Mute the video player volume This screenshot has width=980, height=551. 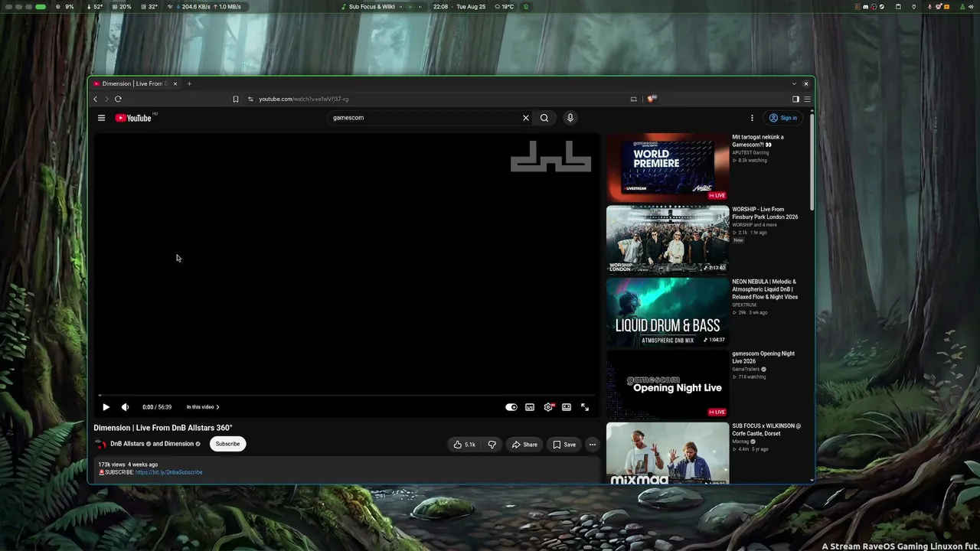point(125,407)
